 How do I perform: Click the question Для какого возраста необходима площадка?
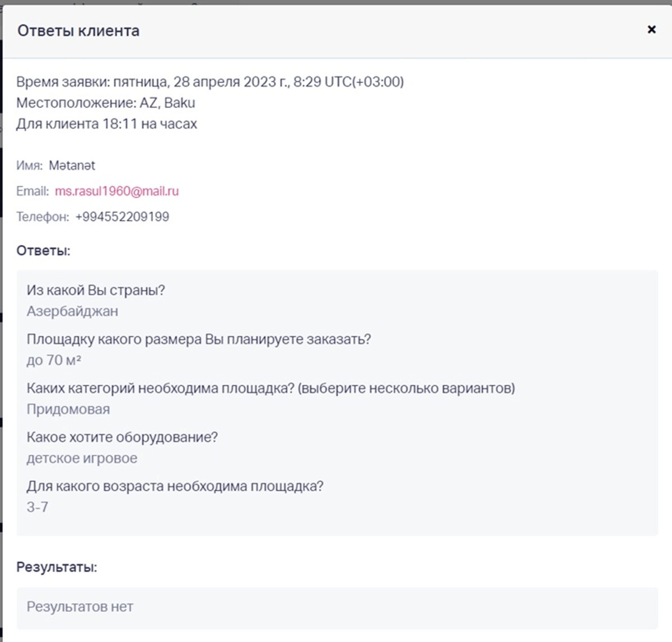175,486
